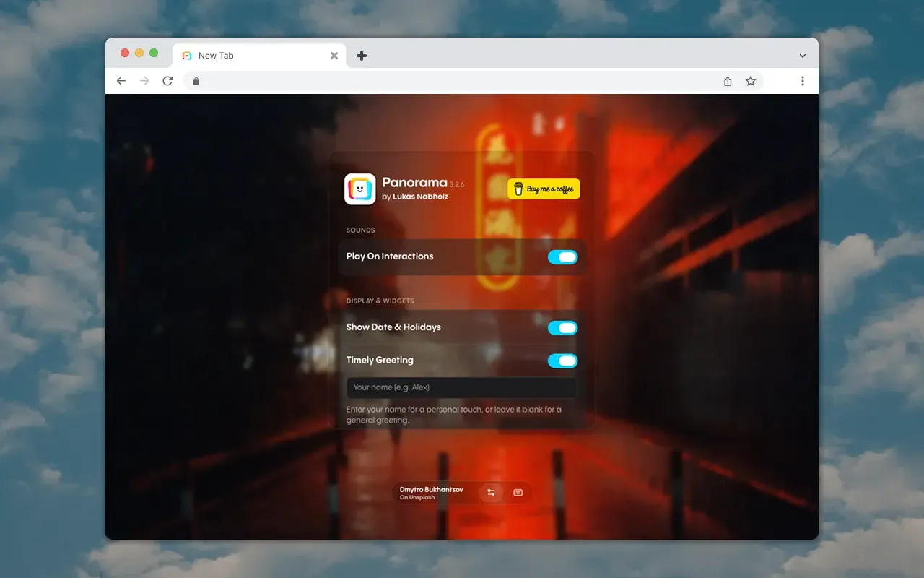Open the share icon in the toolbar

pos(728,81)
